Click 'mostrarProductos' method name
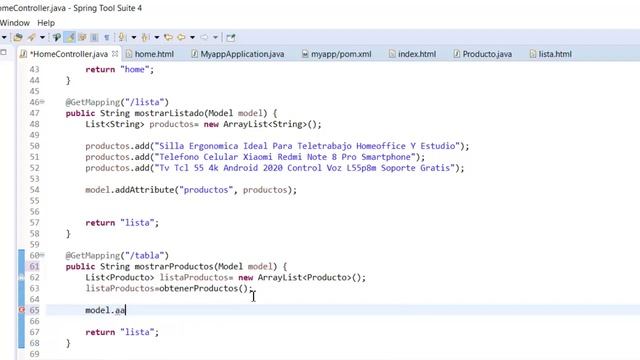The width and height of the screenshot is (640, 360). (x=174, y=267)
